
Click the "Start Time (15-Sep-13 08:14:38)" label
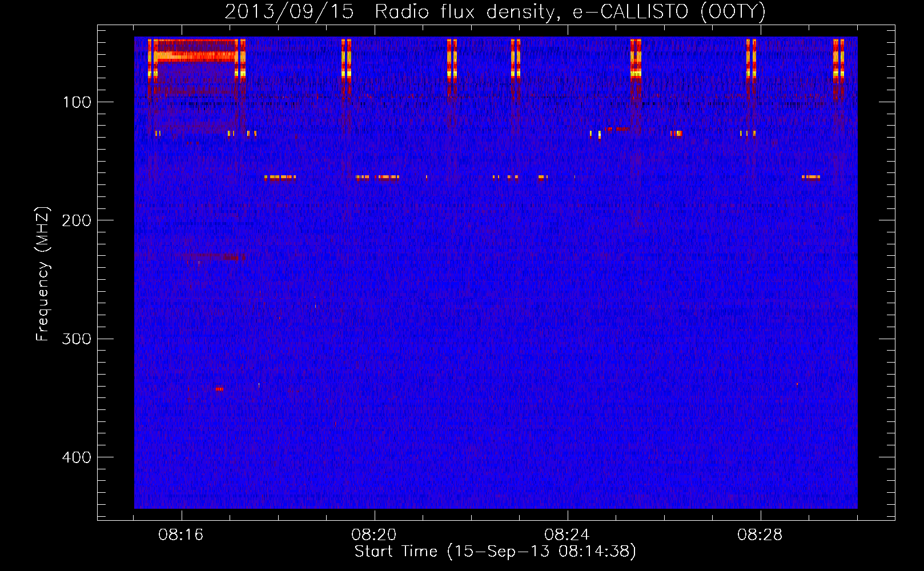495,552
